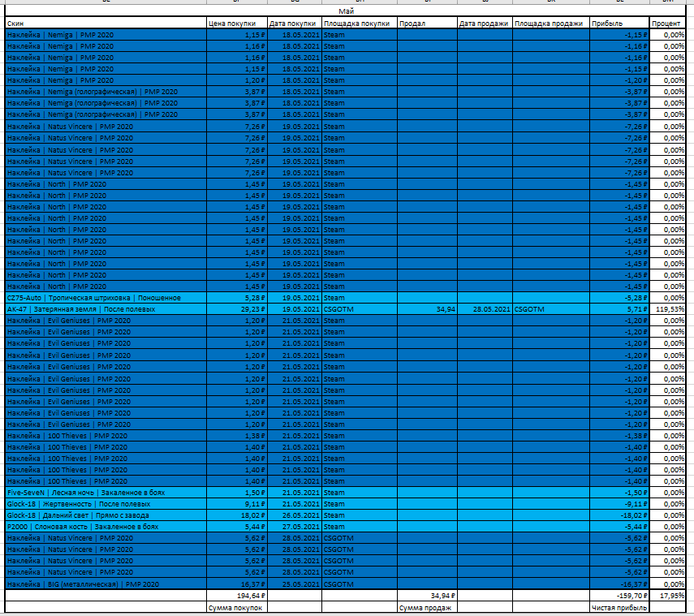Click profit '-5,28 ₽' in CZ75-Auto row
The width and height of the screenshot is (694, 616).
[619, 298]
